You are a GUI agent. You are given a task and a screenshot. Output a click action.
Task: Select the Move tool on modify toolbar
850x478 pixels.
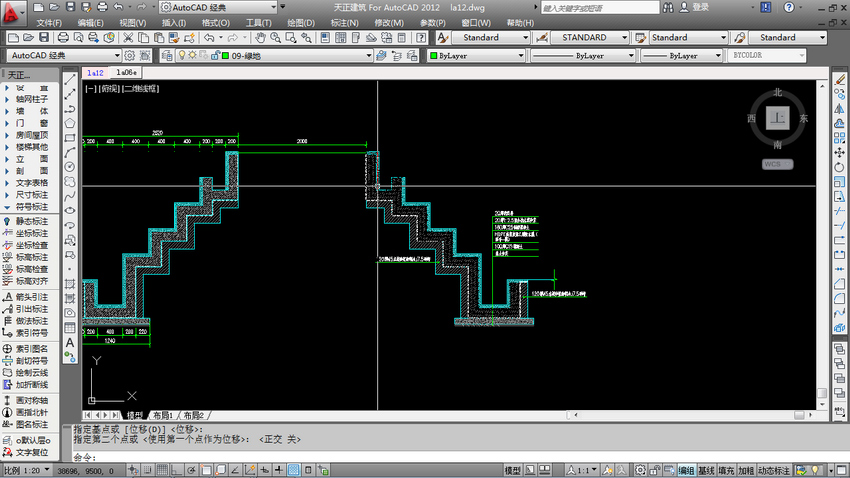[840, 153]
